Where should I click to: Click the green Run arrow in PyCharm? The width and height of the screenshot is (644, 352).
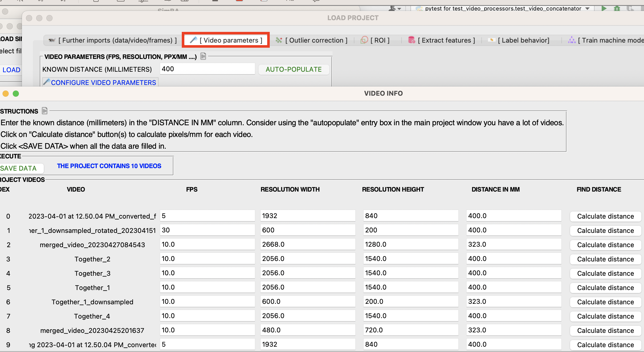pos(604,8)
